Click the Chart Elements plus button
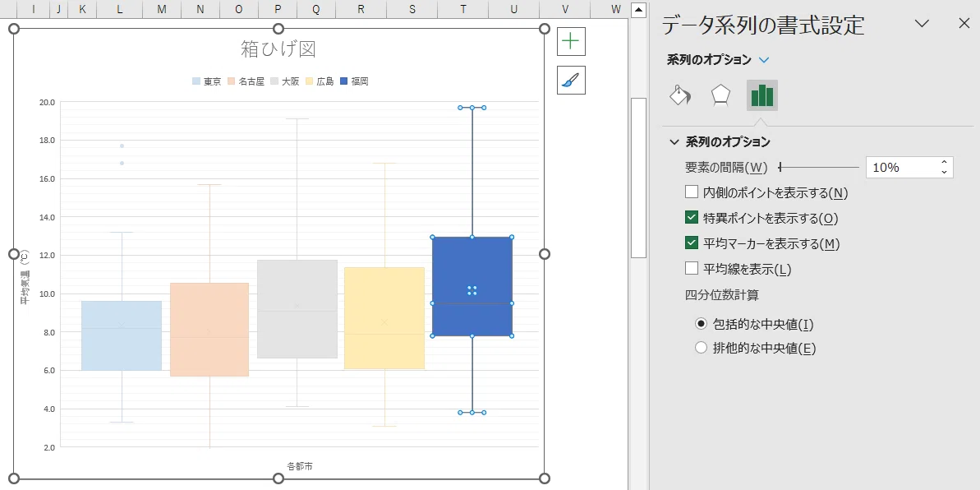This screenshot has width=980, height=490. pyautogui.click(x=571, y=41)
